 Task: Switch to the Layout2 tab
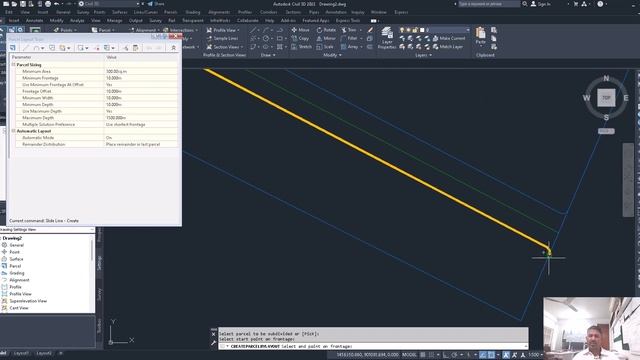pyautogui.click(x=44, y=353)
